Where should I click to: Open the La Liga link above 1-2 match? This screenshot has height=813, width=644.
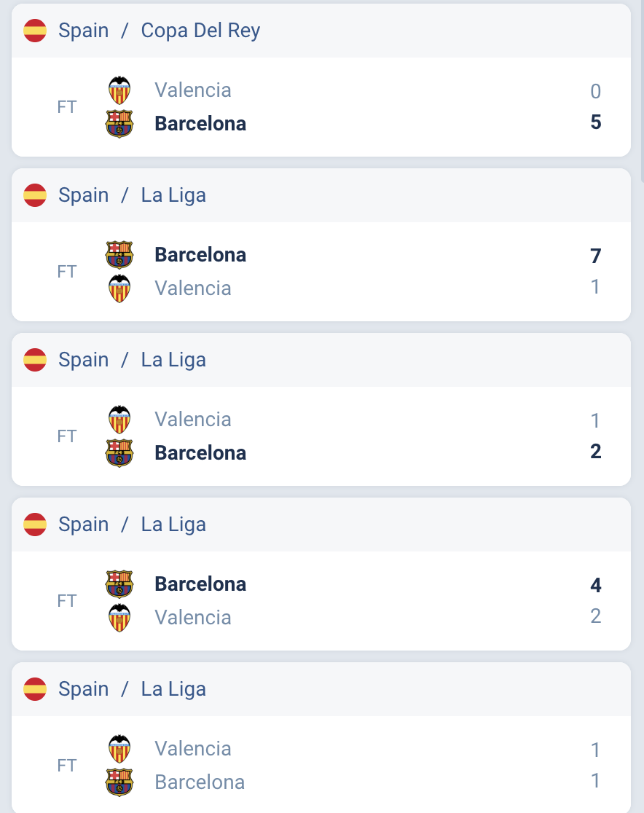[x=173, y=360]
